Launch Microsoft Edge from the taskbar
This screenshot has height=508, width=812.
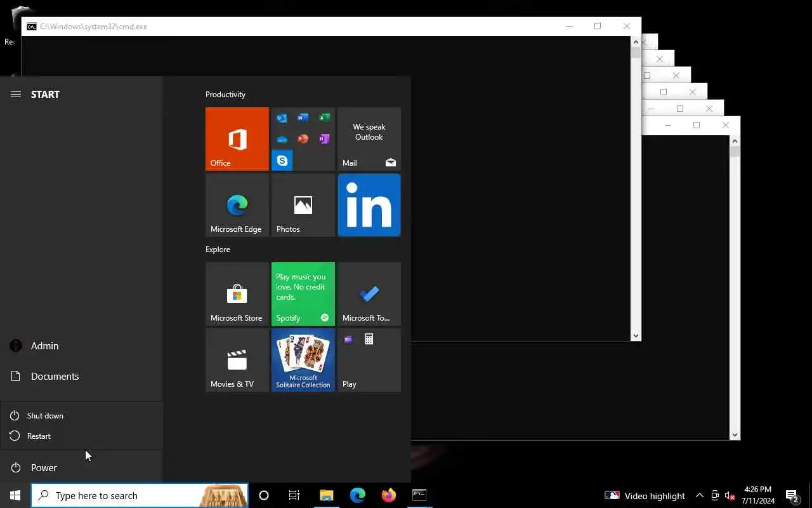(x=358, y=495)
